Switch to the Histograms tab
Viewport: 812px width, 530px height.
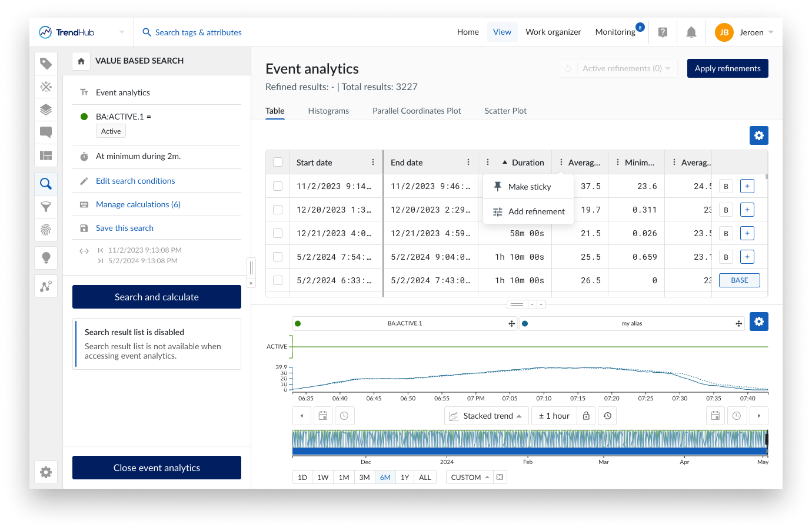[328, 111]
